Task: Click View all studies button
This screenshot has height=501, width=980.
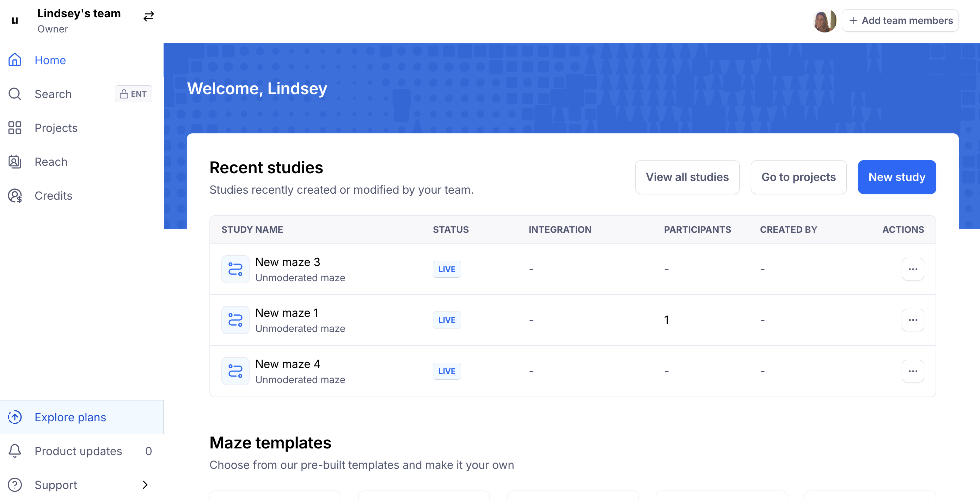Action: click(687, 177)
